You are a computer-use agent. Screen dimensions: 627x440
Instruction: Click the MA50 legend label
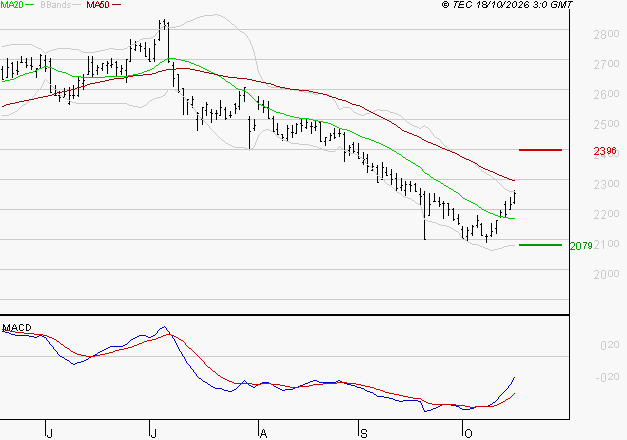(98, 5)
